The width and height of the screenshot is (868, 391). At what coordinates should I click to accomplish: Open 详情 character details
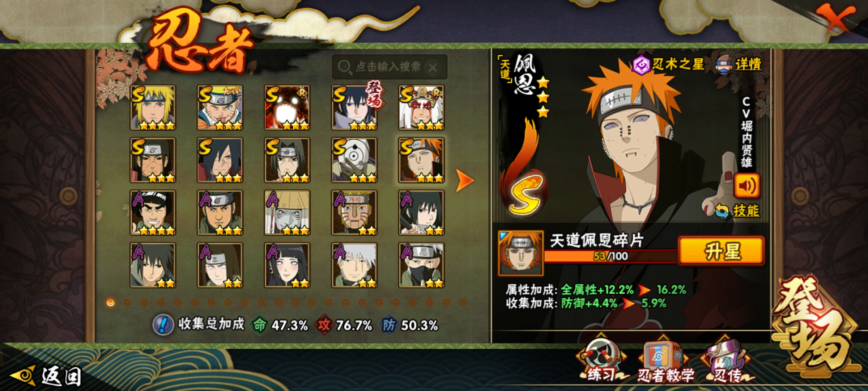[739, 65]
